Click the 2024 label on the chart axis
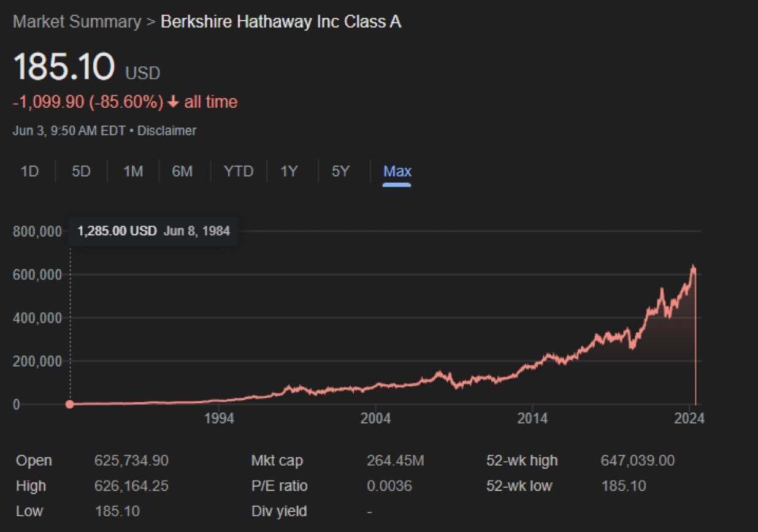758x532 pixels. (689, 419)
